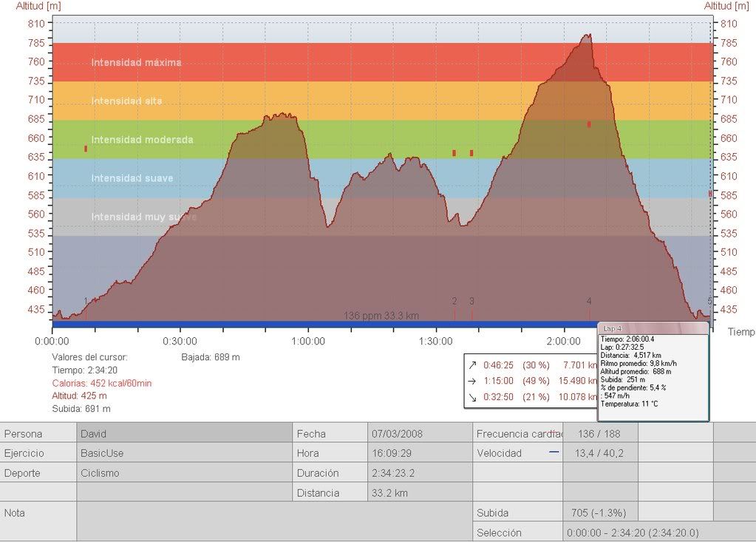Select lap marker 1 on the chart
756x542 pixels.
86,302
